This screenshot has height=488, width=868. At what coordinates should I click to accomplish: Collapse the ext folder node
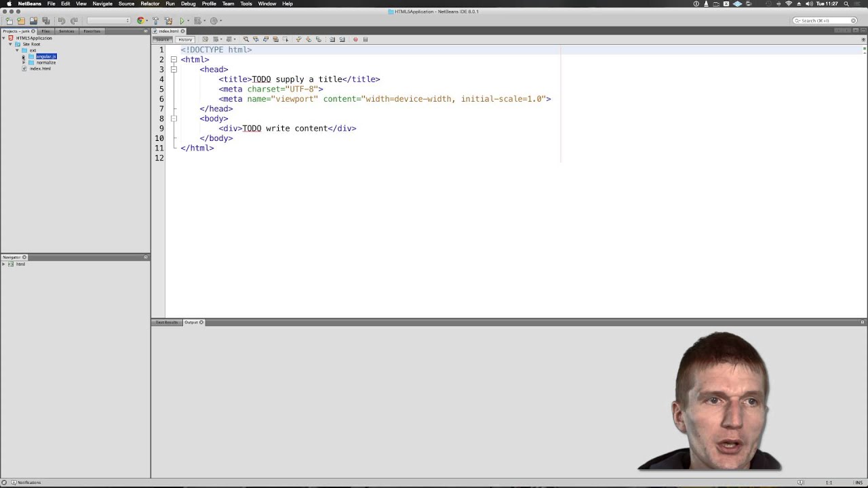17,50
